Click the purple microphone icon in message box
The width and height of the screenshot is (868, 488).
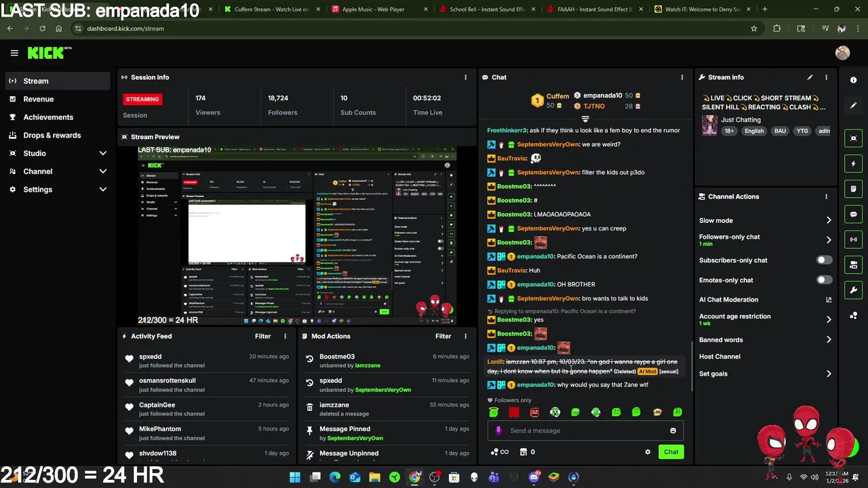[x=498, y=430]
